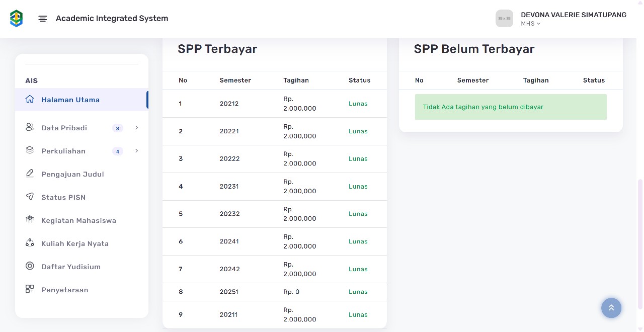Click the Kegiatan Mahasiswa sidebar icon
Screen dimensions: 644x332
click(30, 220)
